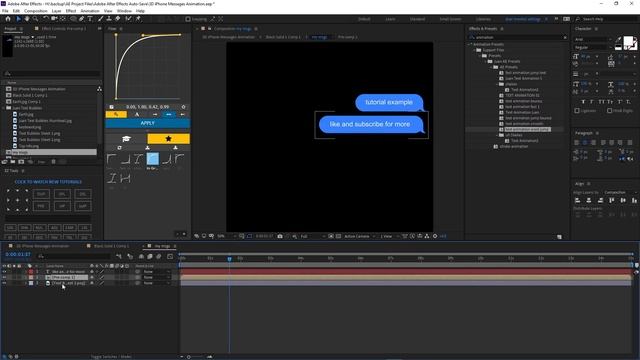Select the Rotation tool
This screenshot has height=360, width=640.
pos(46,19)
